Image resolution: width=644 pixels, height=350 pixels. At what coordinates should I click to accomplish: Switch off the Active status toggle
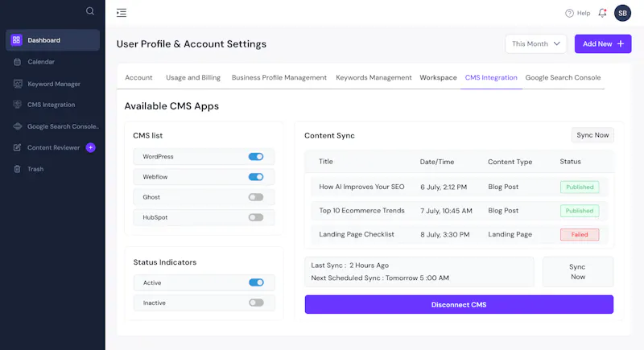coord(256,282)
